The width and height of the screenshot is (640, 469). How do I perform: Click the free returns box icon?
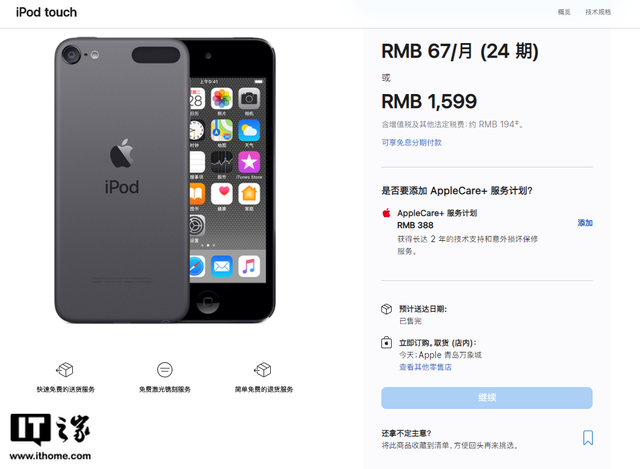pyautogui.click(x=263, y=370)
